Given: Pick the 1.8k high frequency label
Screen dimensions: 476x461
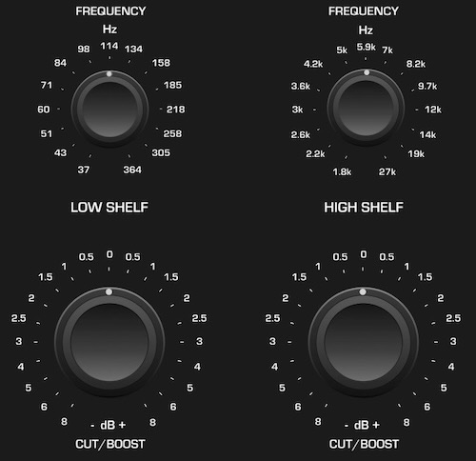Looking at the screenshot, I should (x=342, y=171).
